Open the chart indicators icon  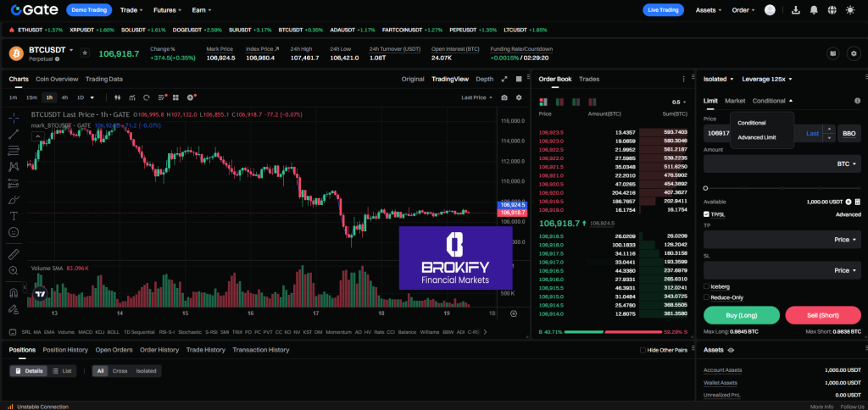(x=132, y=97)
